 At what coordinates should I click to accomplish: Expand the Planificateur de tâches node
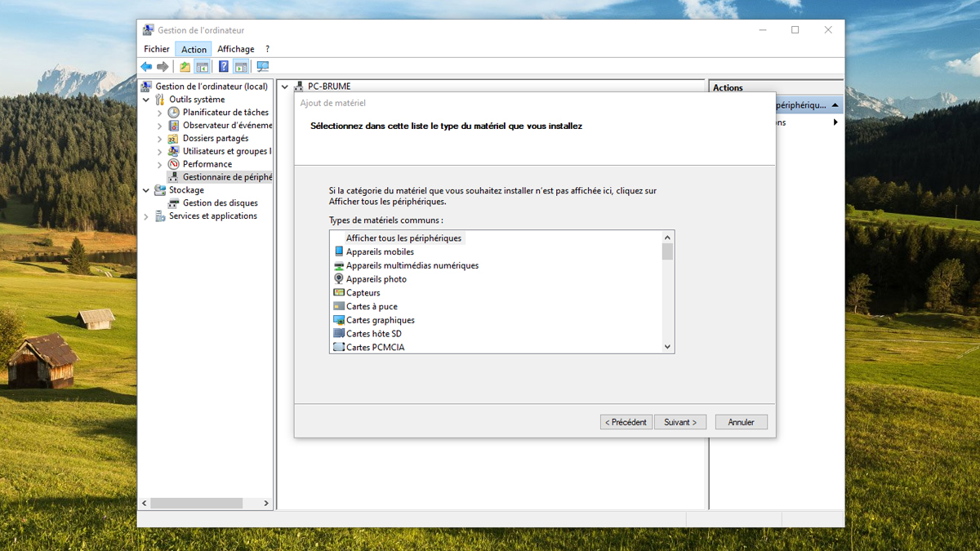click(160, 113)
